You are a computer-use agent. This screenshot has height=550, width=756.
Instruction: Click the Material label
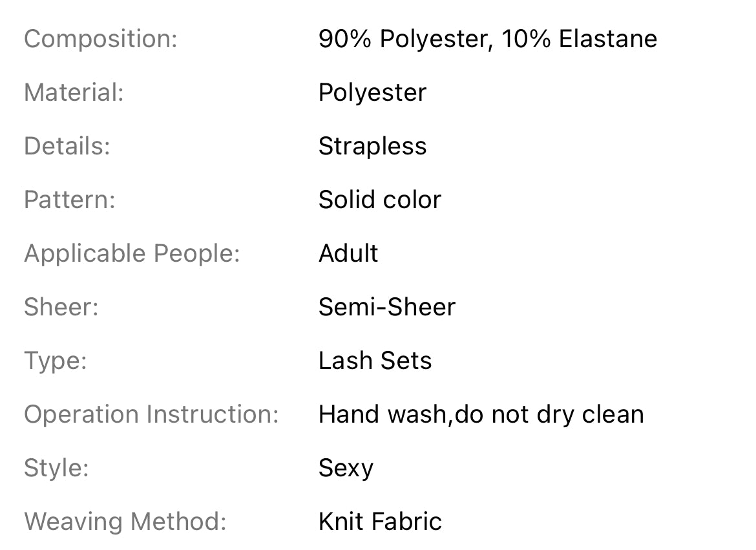[x=74, y=93]
